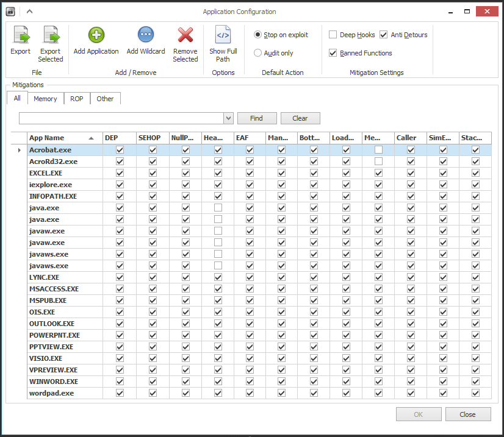Maximize the Application Configuration window
Viewport: 504px width, 437px height.
pyautogui.click(x=467, y=11)
